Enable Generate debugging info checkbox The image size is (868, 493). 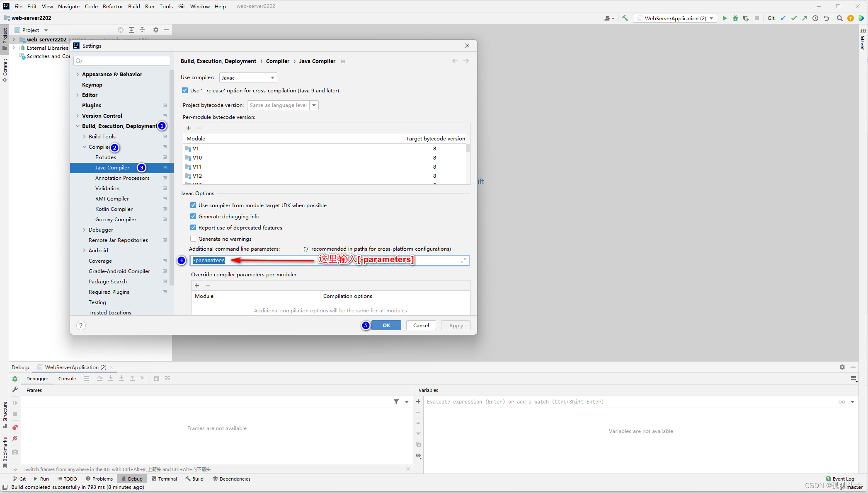tap(193, 216)
